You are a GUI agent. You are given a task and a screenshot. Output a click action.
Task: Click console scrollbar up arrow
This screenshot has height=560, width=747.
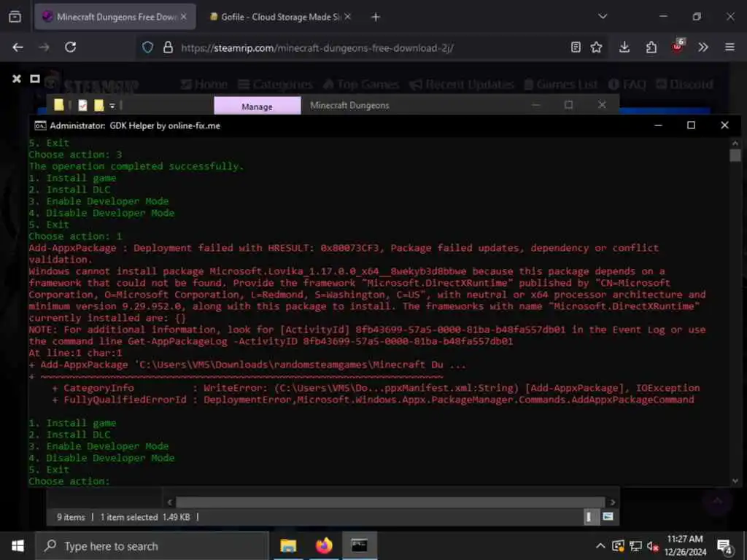pos(735,143)
